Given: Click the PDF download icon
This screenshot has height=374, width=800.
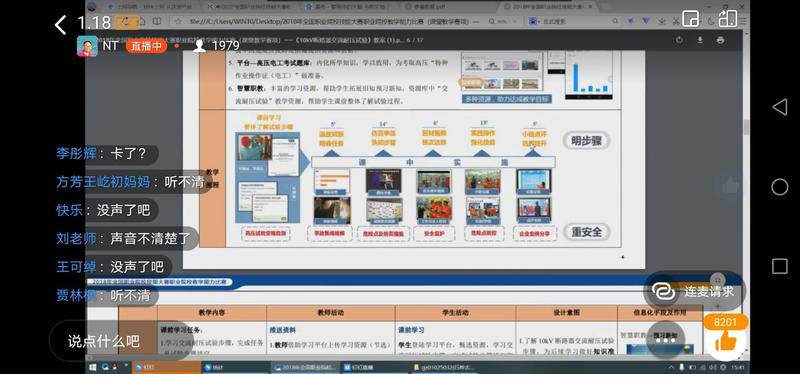Looking at the screenshot, I should click(699, 40).
